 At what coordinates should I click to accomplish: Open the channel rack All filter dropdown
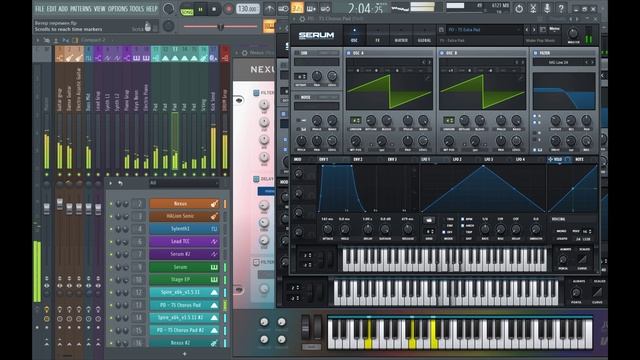tap(184, 183)
